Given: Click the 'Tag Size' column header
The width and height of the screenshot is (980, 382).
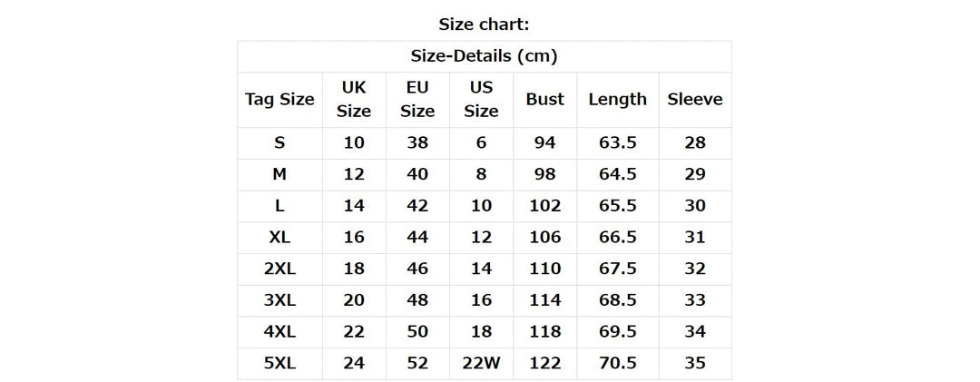Looking at the screenshot, I should point(279,100).
